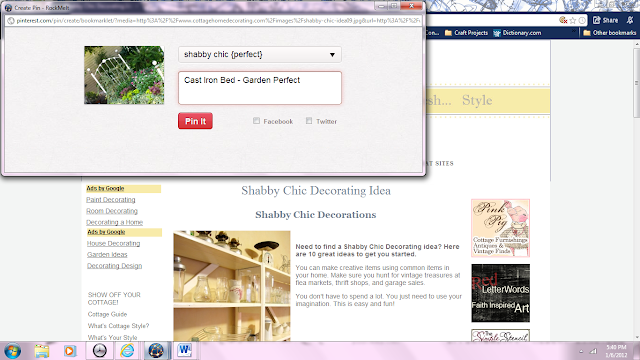This screenshot has height=360, width=640.
Task: Click the clock icon in the address bar
Action: click(582, 20)
